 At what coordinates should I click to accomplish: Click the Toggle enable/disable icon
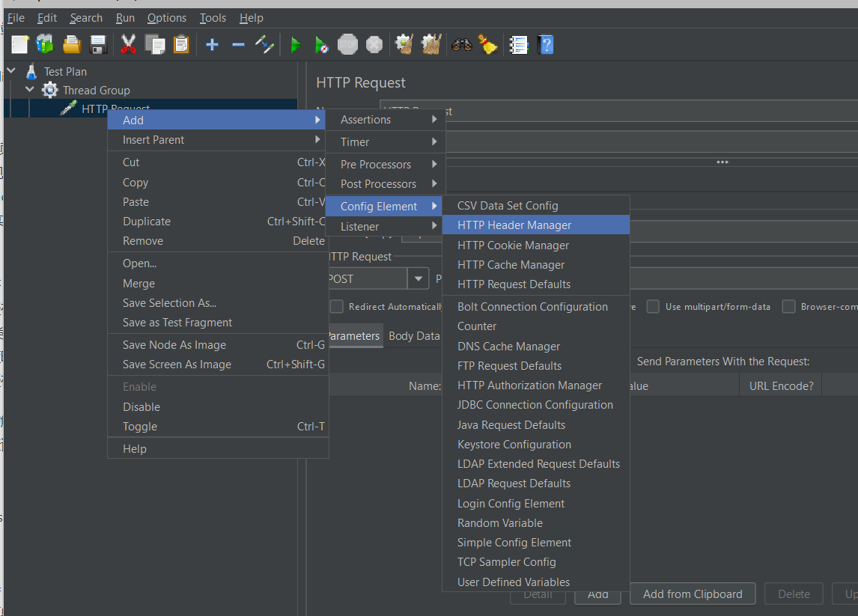[265, 44]
